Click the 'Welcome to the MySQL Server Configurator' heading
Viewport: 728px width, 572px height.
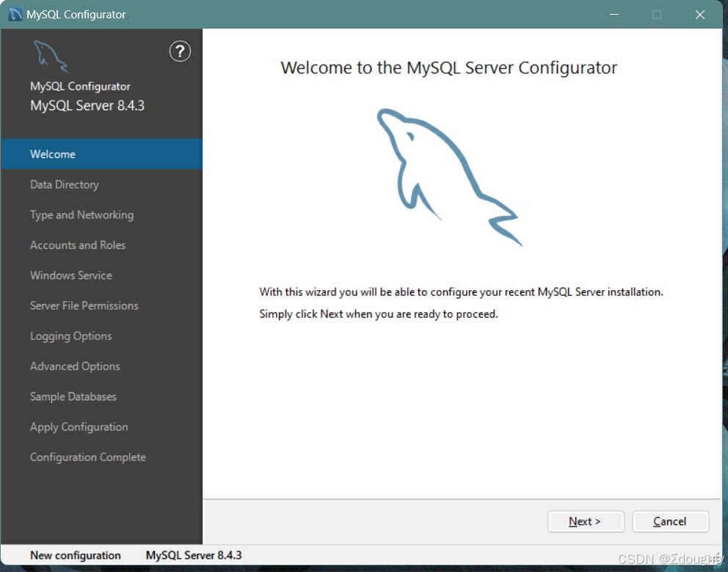(449, 68)
